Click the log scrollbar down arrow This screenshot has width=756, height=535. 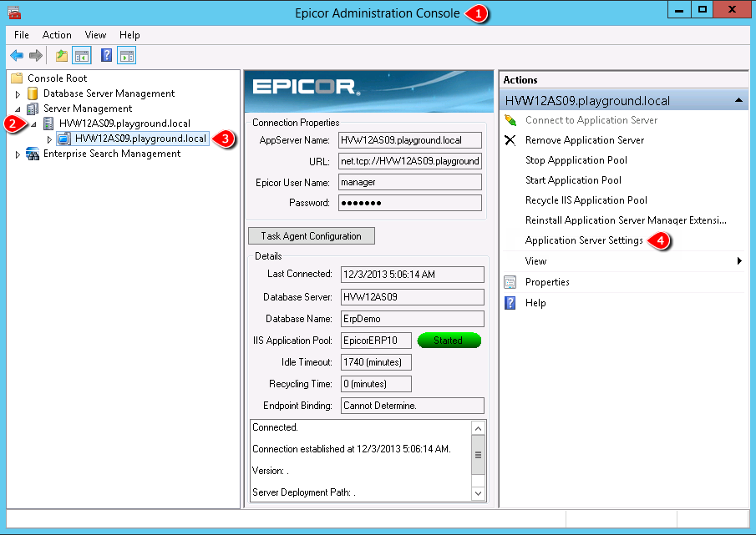coord(478,493)
